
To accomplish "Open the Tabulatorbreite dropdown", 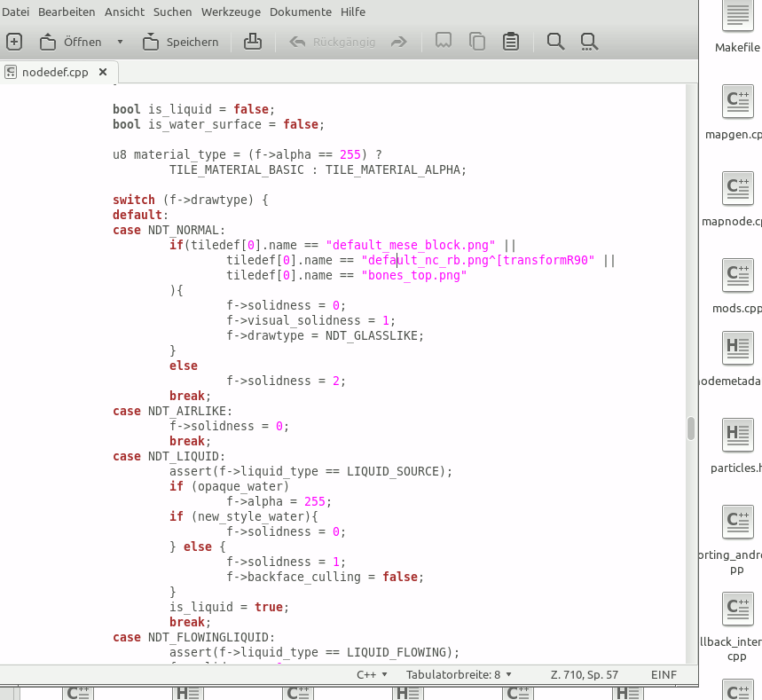I will coord(459,674).
